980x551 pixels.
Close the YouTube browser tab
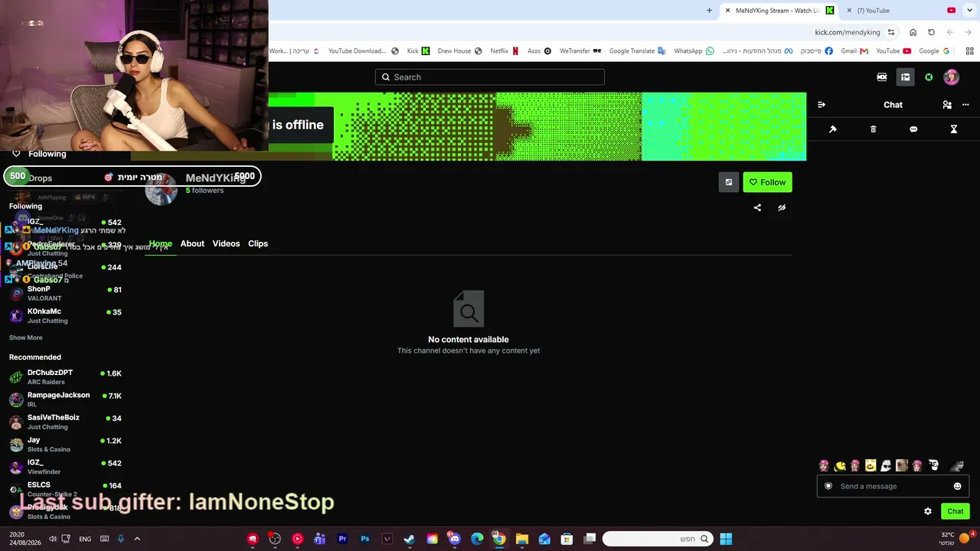pos(849,11)
